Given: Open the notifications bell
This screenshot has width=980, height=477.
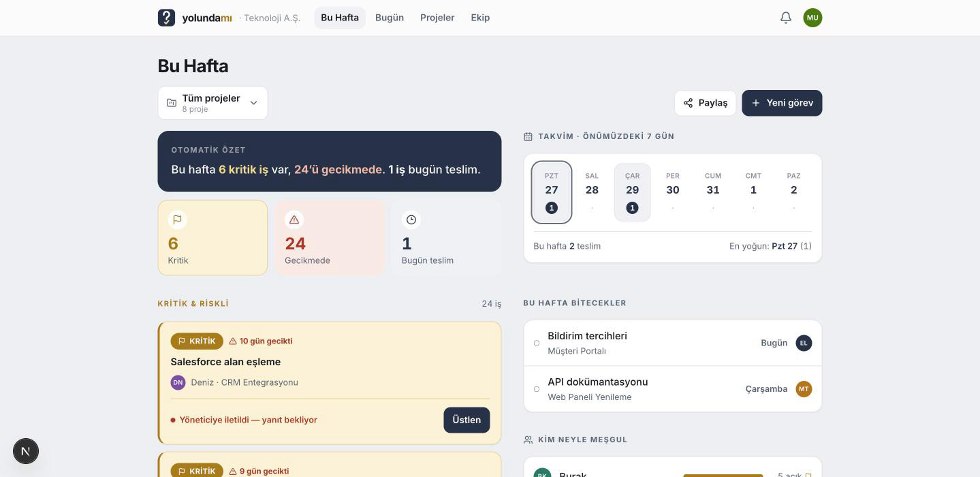Looking at the screenshot, I should click(x=786, y=18).
